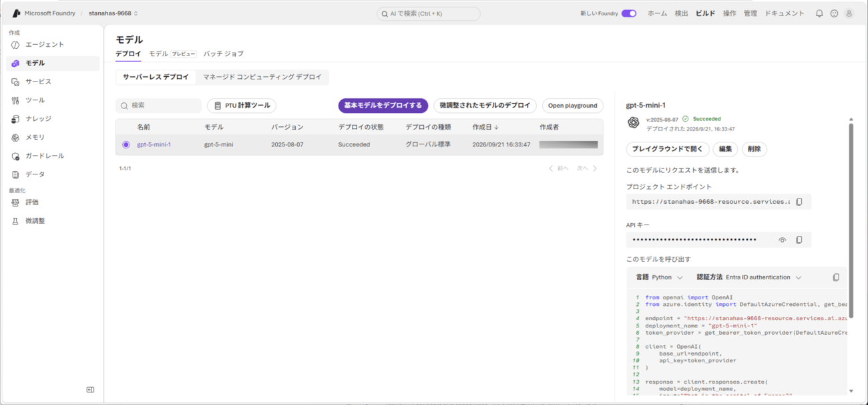Switch to the デプロイ tab
The width and height of the screenshot is (868, 405).
point(128,53)
